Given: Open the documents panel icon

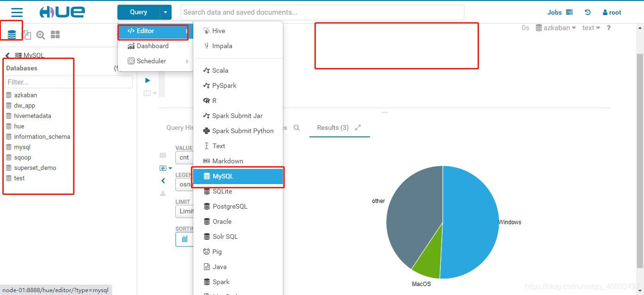Looking at the screenshot, I should [x=27, y=35].
